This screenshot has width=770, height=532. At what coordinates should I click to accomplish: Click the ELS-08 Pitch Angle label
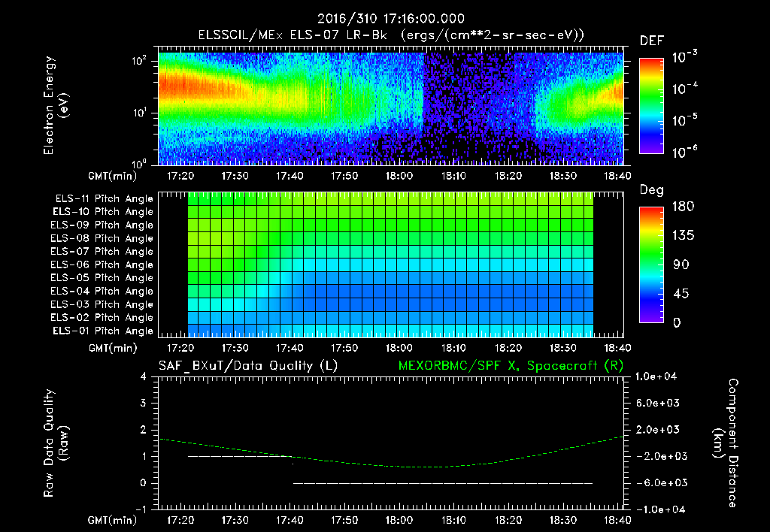point(102,238)
